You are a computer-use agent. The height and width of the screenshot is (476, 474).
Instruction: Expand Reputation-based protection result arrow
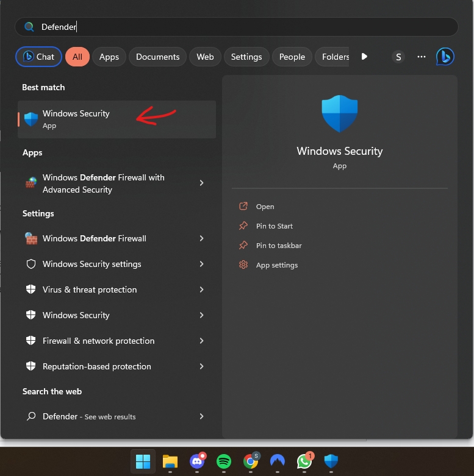(201, 366)
